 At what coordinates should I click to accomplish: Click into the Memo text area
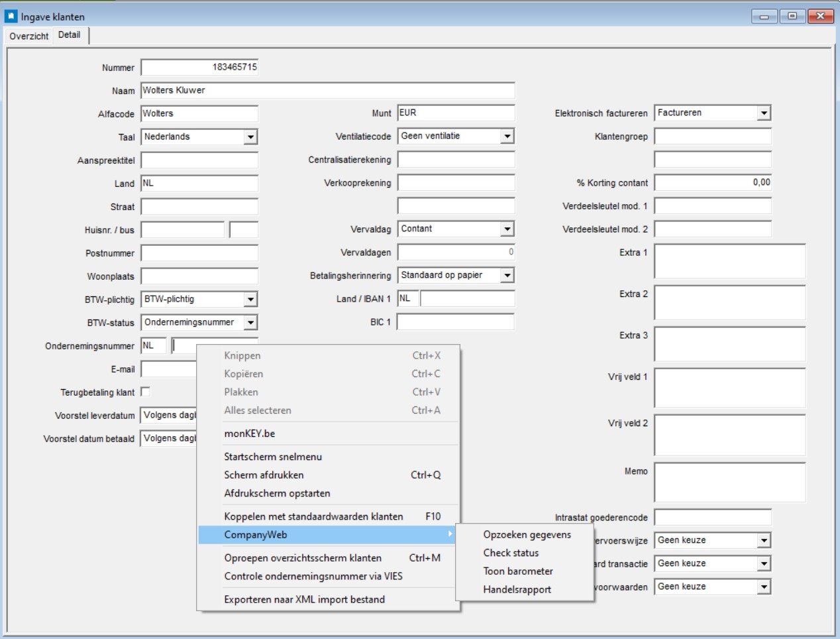pos(729,482)
